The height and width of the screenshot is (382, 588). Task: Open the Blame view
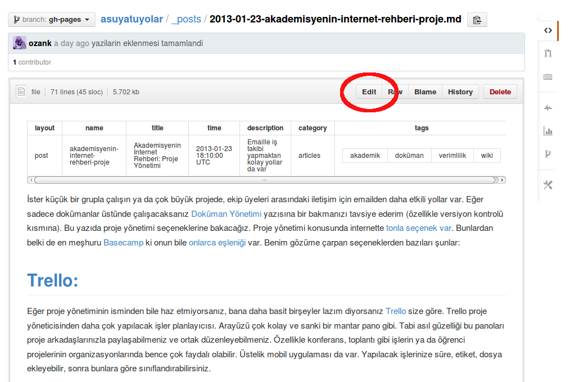tap(425, 92)
